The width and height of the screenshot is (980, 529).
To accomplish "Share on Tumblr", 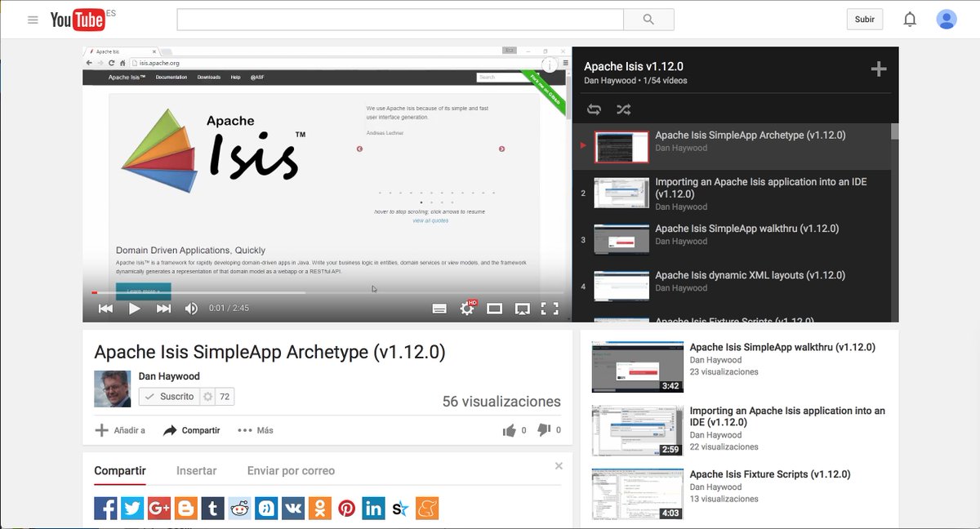I will (213, 509).
